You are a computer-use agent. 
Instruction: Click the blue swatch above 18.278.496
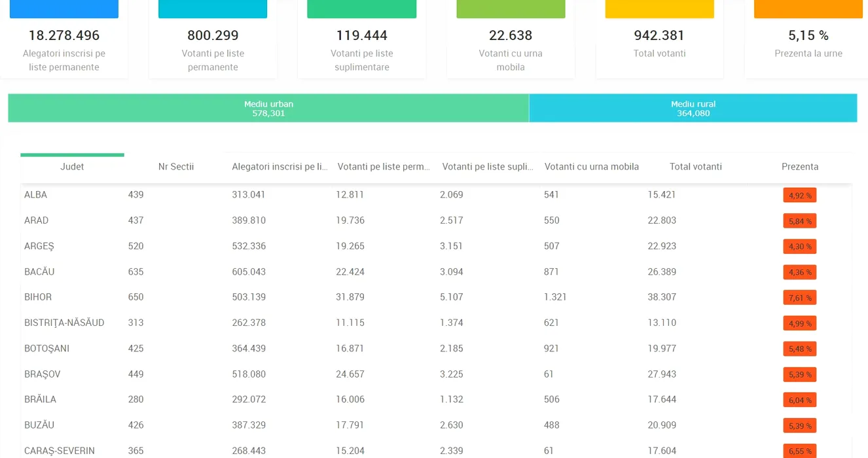pos(64,9)
